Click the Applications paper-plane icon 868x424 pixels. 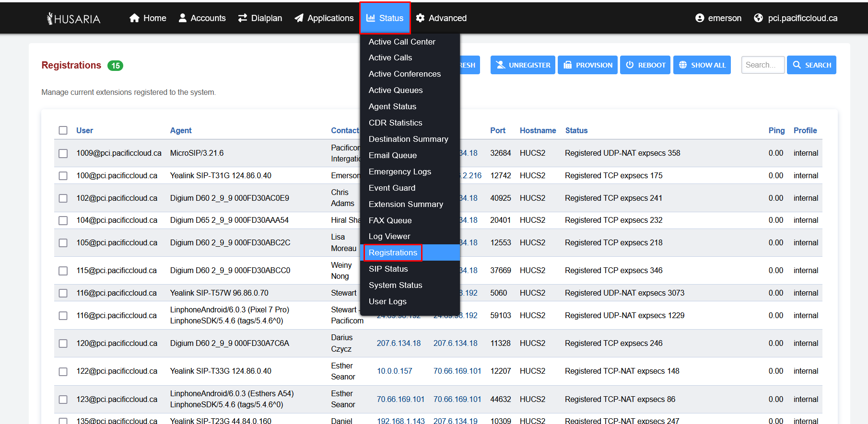299,18
